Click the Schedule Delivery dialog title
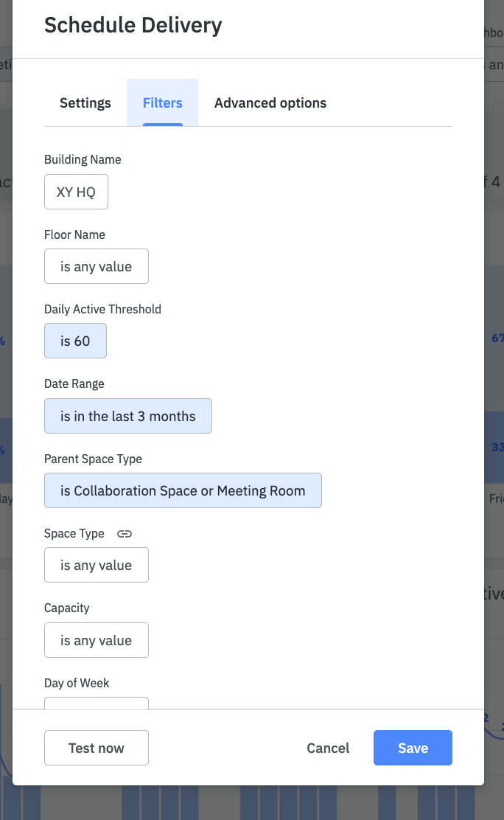The width and height of the screenshot is (504, 820). pos(133,25)
